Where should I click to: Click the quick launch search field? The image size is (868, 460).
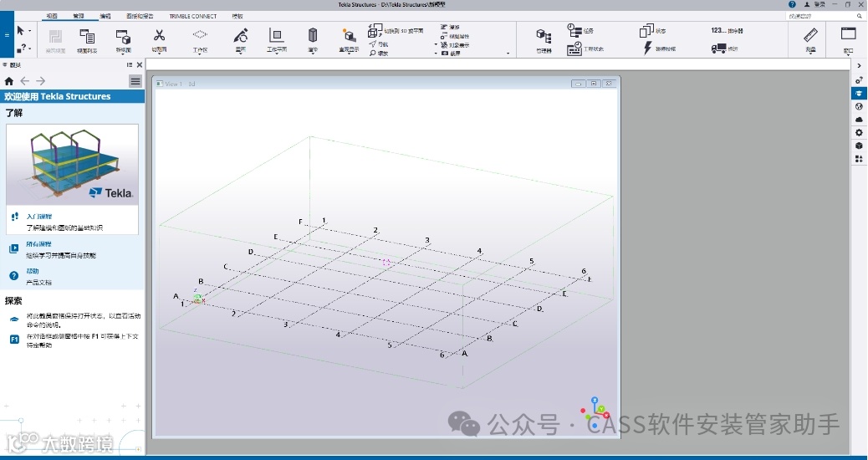point(825,16)
